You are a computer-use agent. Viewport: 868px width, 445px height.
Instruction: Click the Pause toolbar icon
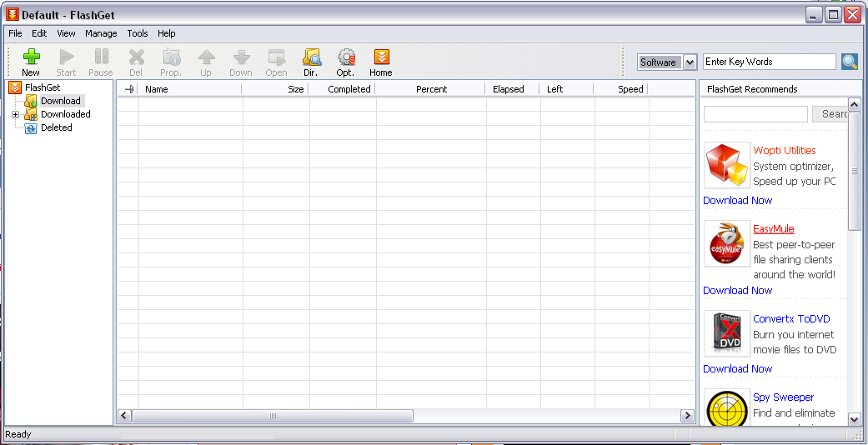[x=101, y=62]
